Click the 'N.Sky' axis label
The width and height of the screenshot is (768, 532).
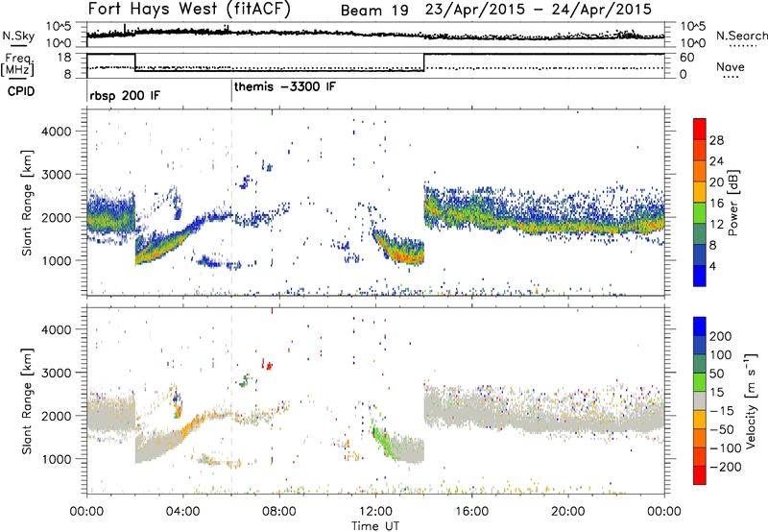(x=18, y=36)
